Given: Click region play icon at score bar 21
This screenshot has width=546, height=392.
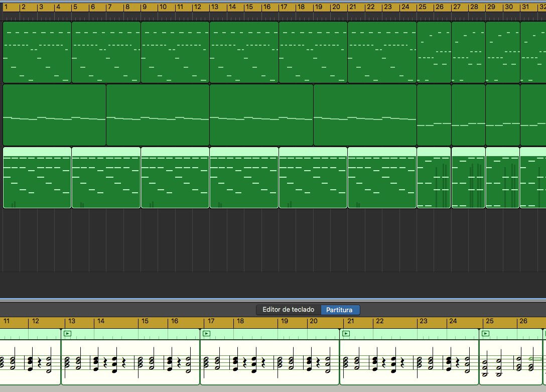Looking at the screenshot, I should [x=346, y=333].
